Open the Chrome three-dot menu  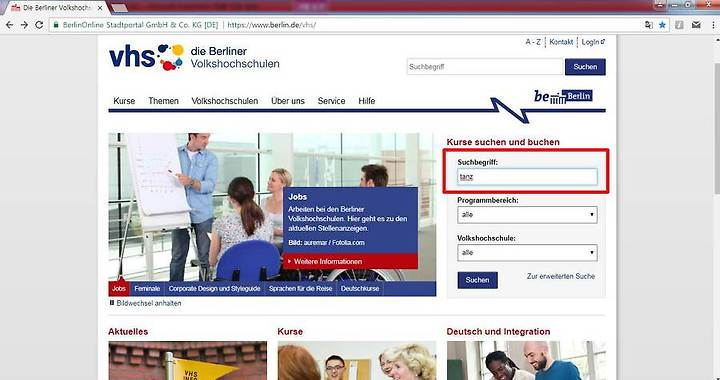713,25
